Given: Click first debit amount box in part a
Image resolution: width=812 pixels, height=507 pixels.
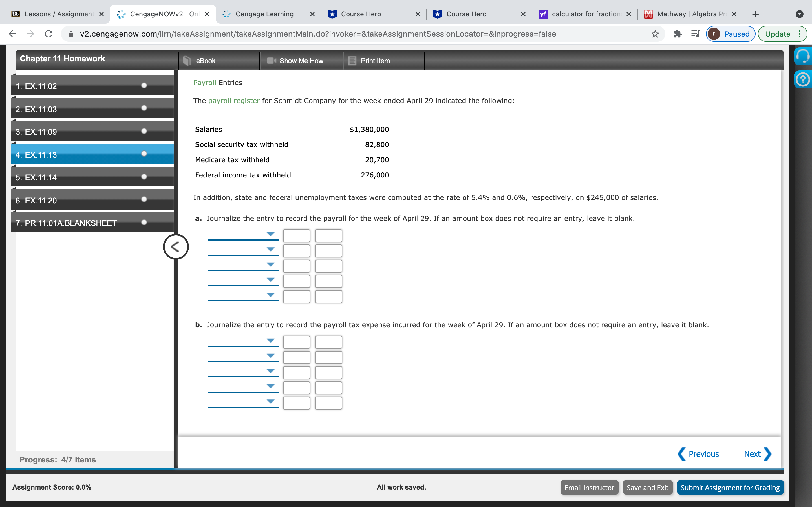Looking at the screenshot, I should (x=296, y=236).
